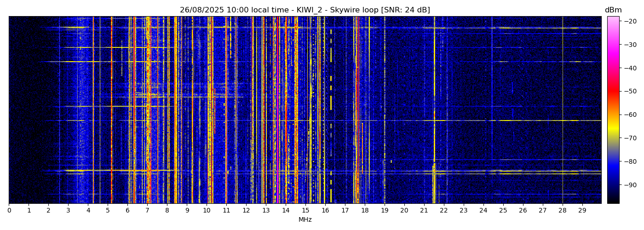Click the yellow vertical signal near 21.5 MHz
This screenshot has height=230, width=644.
point(434,138)
